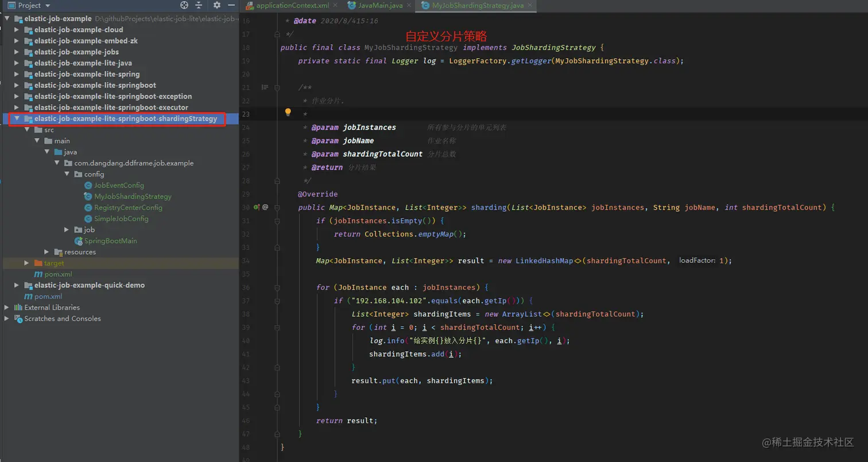The image size is (868, 462).
Task: Click the External Libraries bars icon
Action: 19,307
